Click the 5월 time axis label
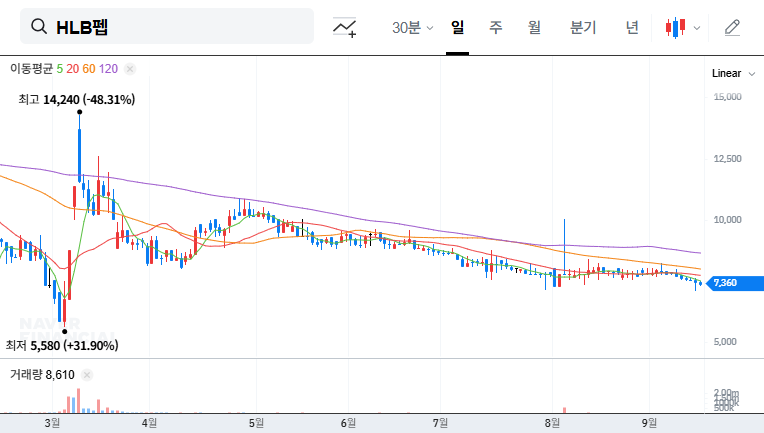Viewport: 764px width, 433px height. click(256, 423)
